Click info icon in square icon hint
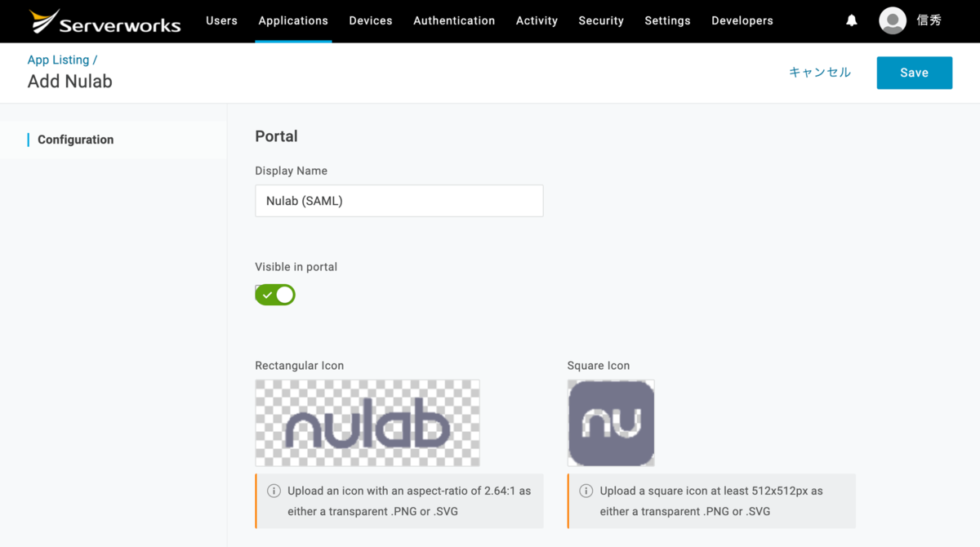Viewport: 980px width, 547px height. tap(586, 491)
